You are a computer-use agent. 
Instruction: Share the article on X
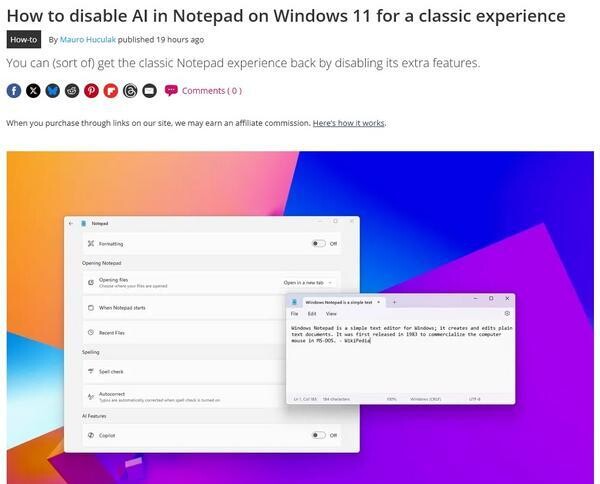coord(33,91)
